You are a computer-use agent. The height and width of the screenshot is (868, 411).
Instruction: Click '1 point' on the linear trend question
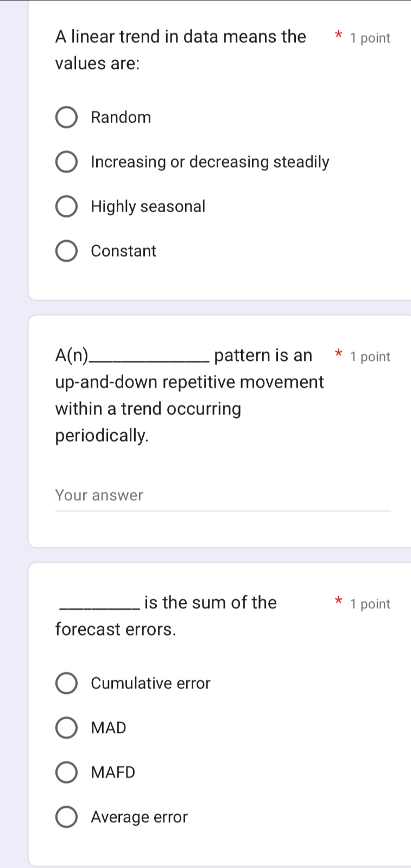[370, 39]
